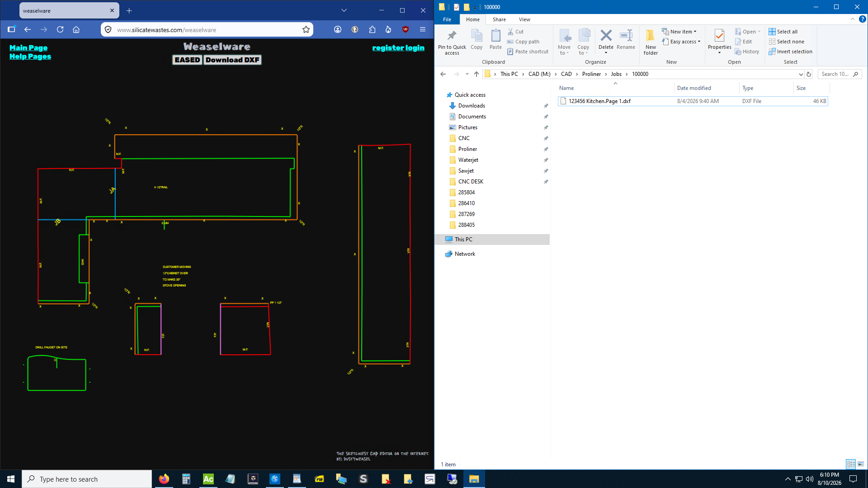Click the register login link
The image size is (868, 488).
[x=398, y=48]
